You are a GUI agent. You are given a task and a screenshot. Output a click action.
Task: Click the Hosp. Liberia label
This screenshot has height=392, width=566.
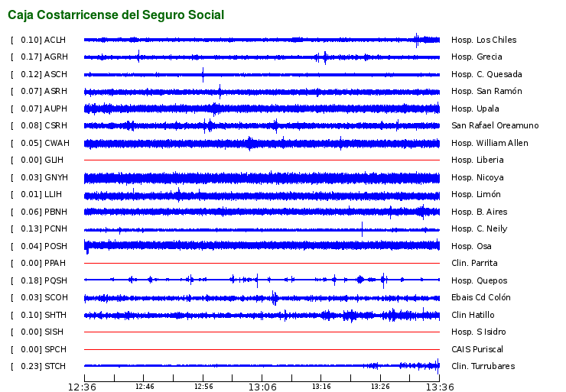tap(477, 160)
